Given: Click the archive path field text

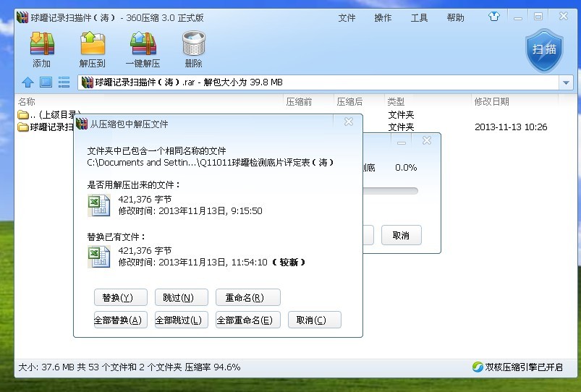Looking at the screenshot, I should tap(189, 82).
